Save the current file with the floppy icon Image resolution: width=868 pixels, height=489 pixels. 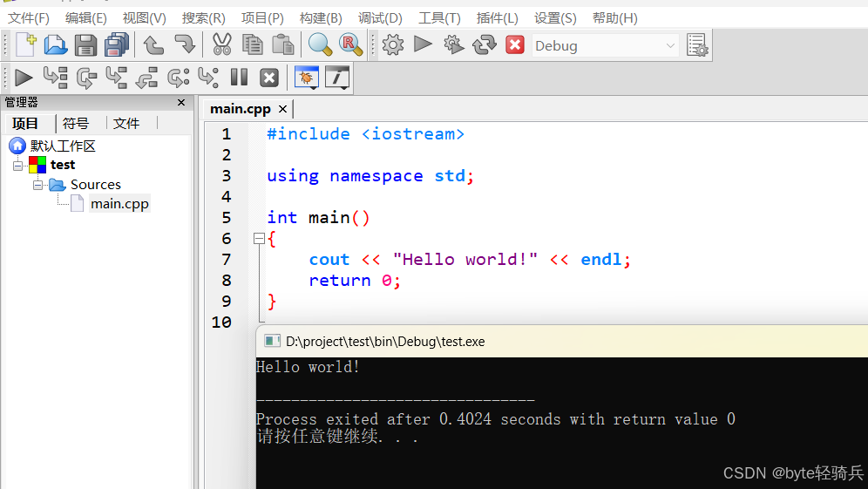click(85, 44)
